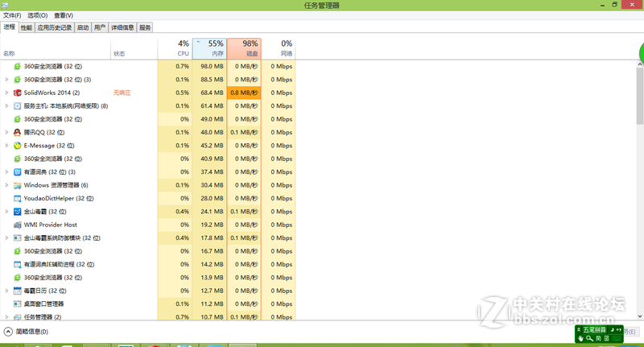The width and height of the screenshot is (644, 347).
Task: Sort by the 磁盘 98% column header
Action: coord(244,48)
